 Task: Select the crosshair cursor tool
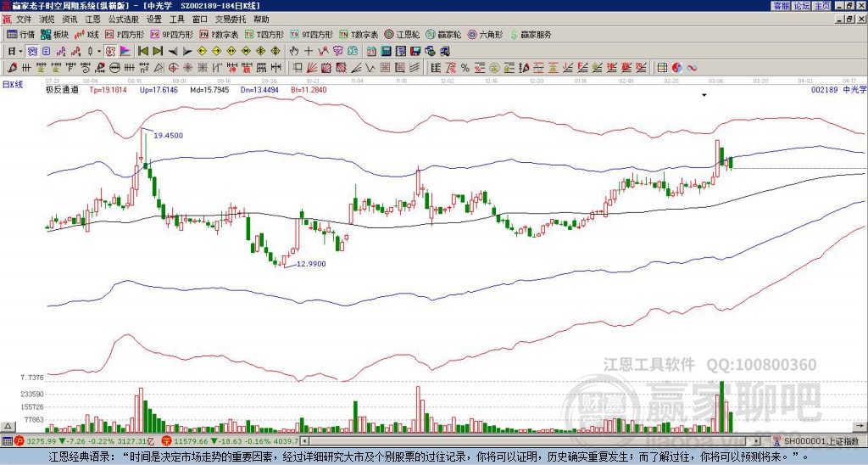[x=309, y=52]
